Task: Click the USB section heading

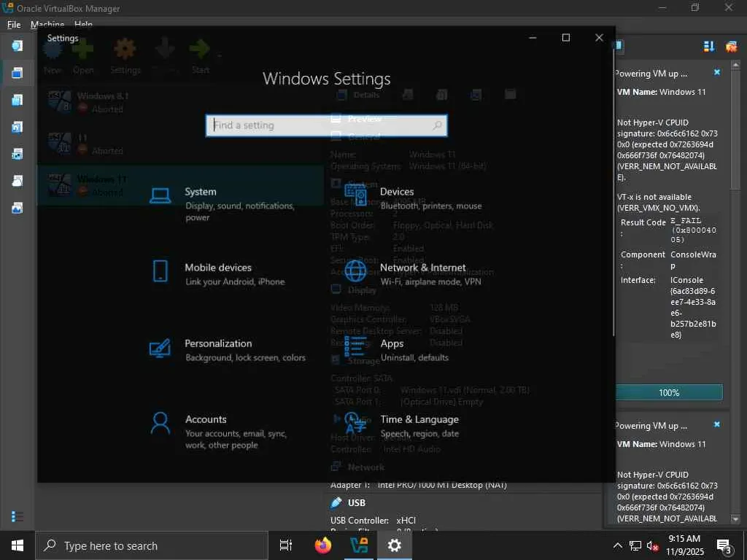Action: [x=356, y=502]
